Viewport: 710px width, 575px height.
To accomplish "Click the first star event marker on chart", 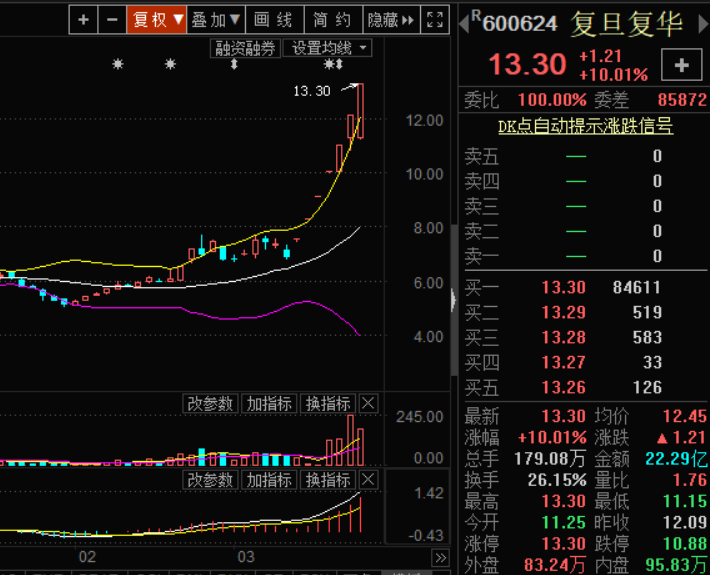I will pyautogui.click(x=118, y=65).
